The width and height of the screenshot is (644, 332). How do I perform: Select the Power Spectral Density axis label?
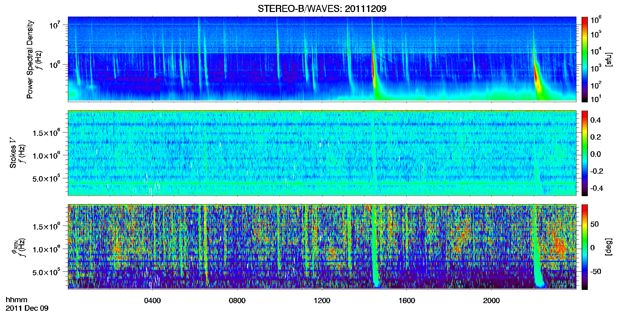coord(30,59)
